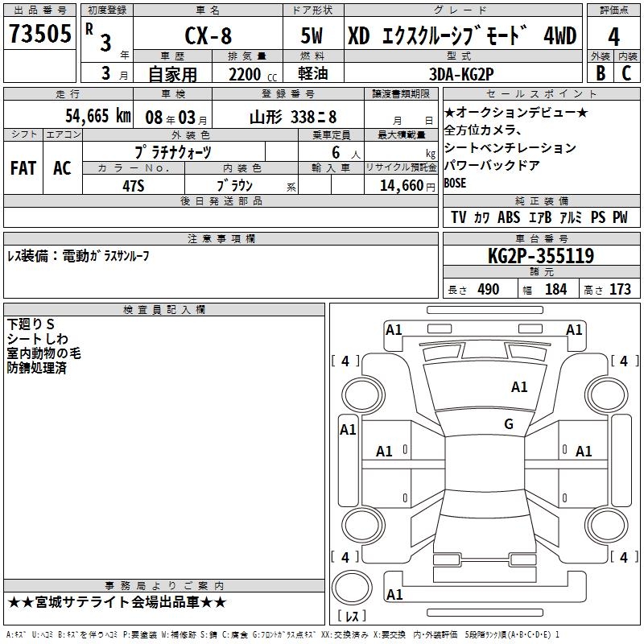Select the door shape value 5W
The image size is (644, 644).
click(312, 35)
